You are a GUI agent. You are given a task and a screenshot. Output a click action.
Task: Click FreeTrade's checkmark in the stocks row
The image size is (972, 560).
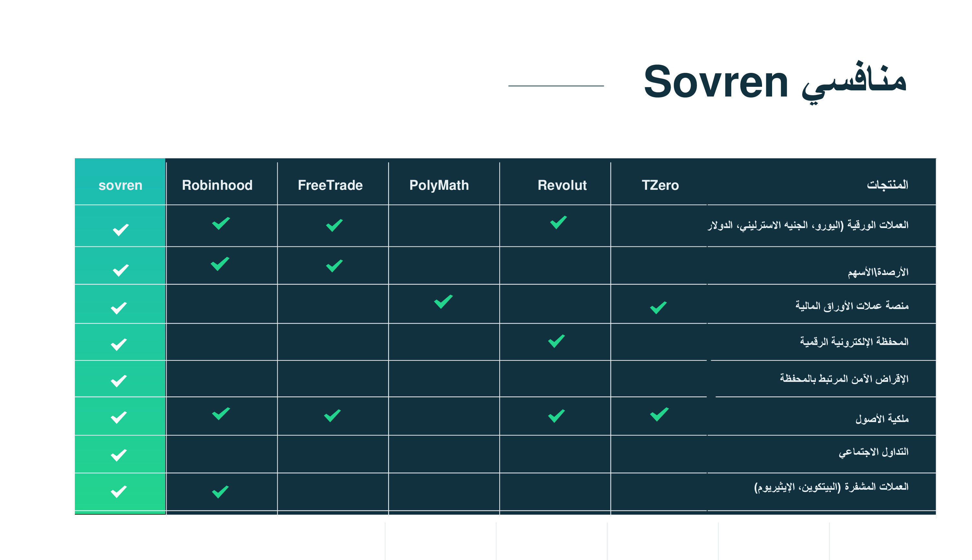334,266
